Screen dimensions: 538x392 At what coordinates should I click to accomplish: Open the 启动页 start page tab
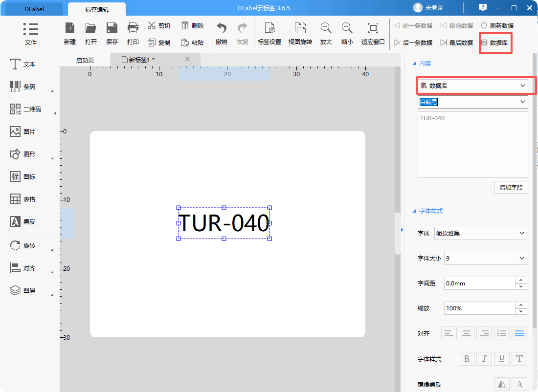point(85,60)
